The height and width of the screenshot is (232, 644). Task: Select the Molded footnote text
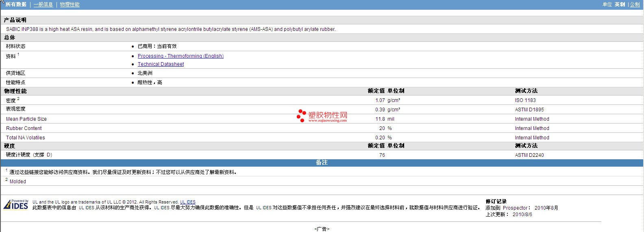click(x=18, y=182)
